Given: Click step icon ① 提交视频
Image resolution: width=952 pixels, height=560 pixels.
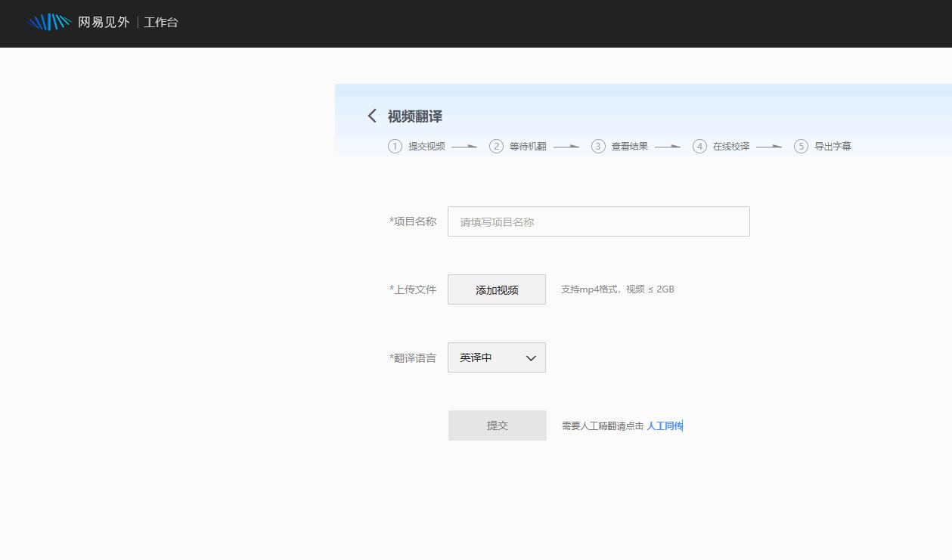Looking at the screenshot, I should (x=395, y=146).
